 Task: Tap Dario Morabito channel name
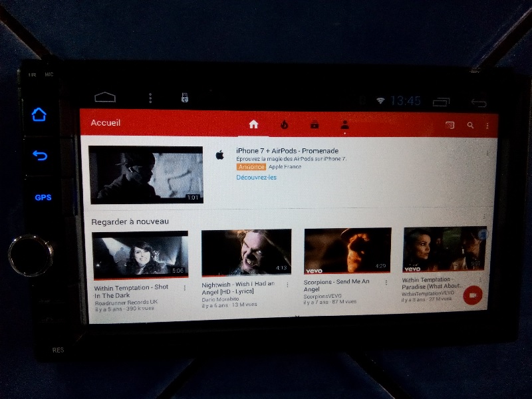(x=220, y=299)
